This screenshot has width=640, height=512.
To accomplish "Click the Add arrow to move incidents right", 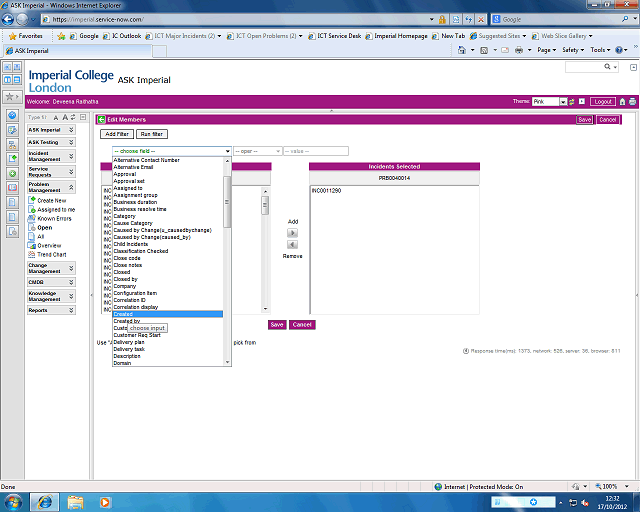I will pyautogui.click(x=292, y=232).
